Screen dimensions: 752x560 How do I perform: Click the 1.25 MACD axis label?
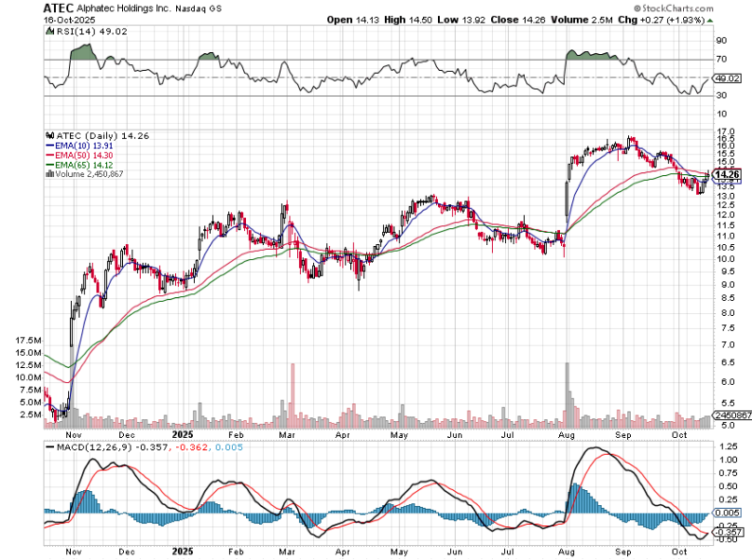(729, 447)
